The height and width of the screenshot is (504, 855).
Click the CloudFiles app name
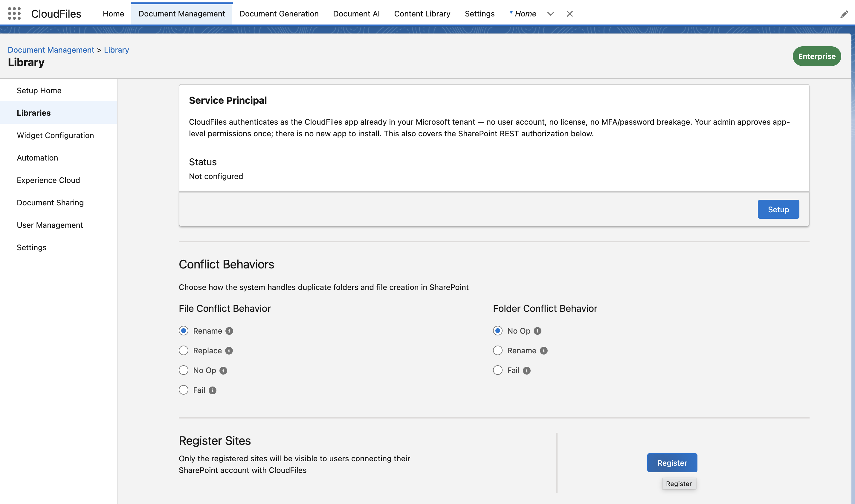pyautogui.click(x=56, y=13)
